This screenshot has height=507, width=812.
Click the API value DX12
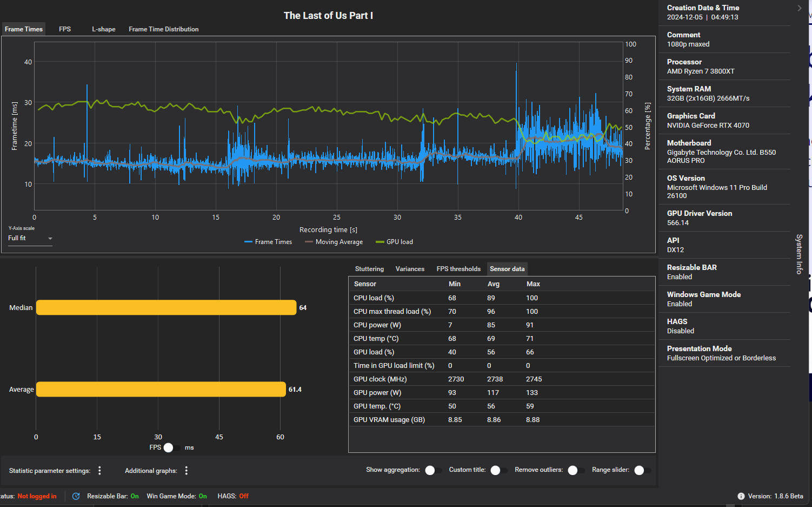[x=675, y=250]
